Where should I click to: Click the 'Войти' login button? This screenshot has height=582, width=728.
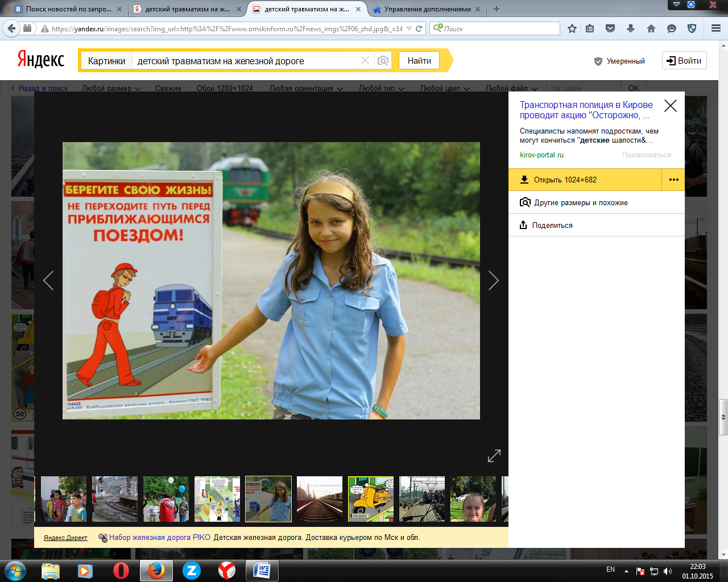(684, 61)
